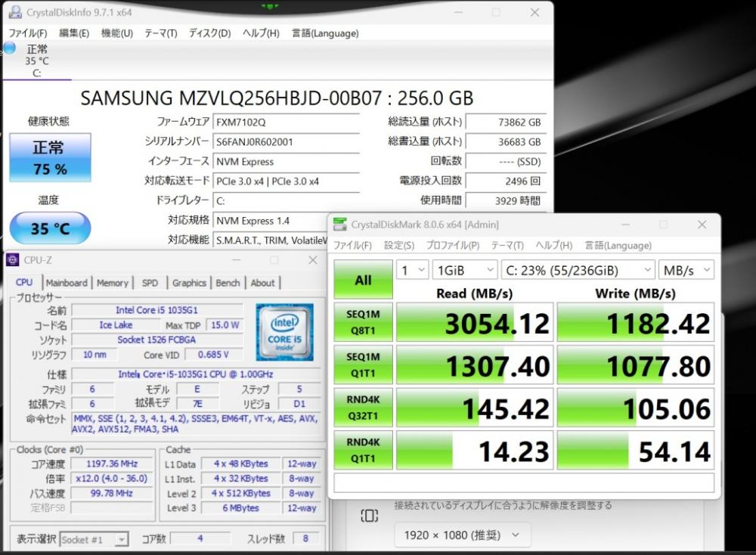The height and width of the screenshot is (555, 756).
Task: Click the total host writes value 36683 GB
Action: pyautogui.click(x=506, y=141)
